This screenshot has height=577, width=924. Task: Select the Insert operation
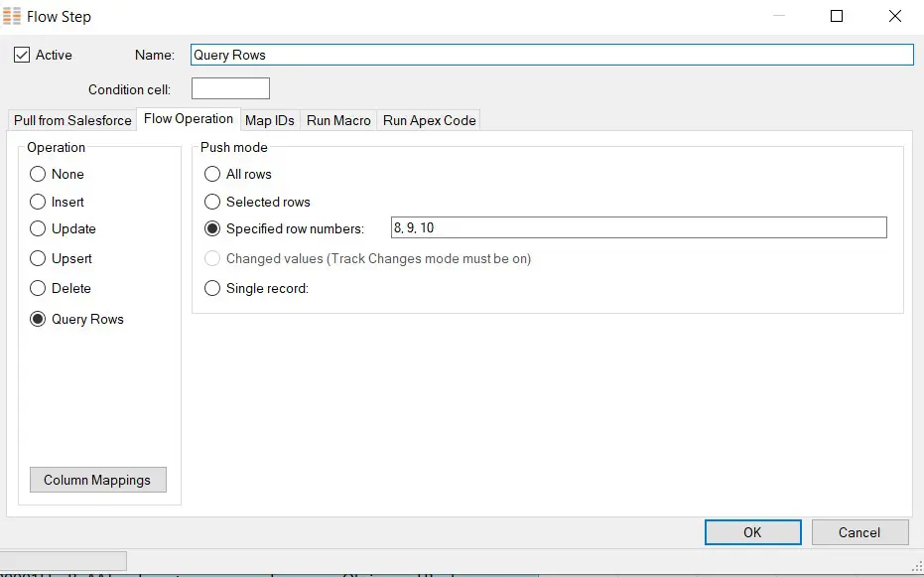(36, 202)
